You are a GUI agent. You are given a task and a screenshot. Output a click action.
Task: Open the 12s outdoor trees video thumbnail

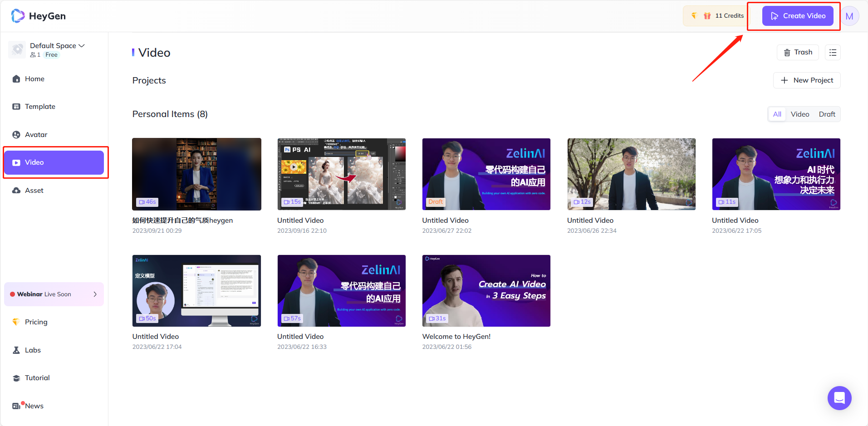[631, 174]
